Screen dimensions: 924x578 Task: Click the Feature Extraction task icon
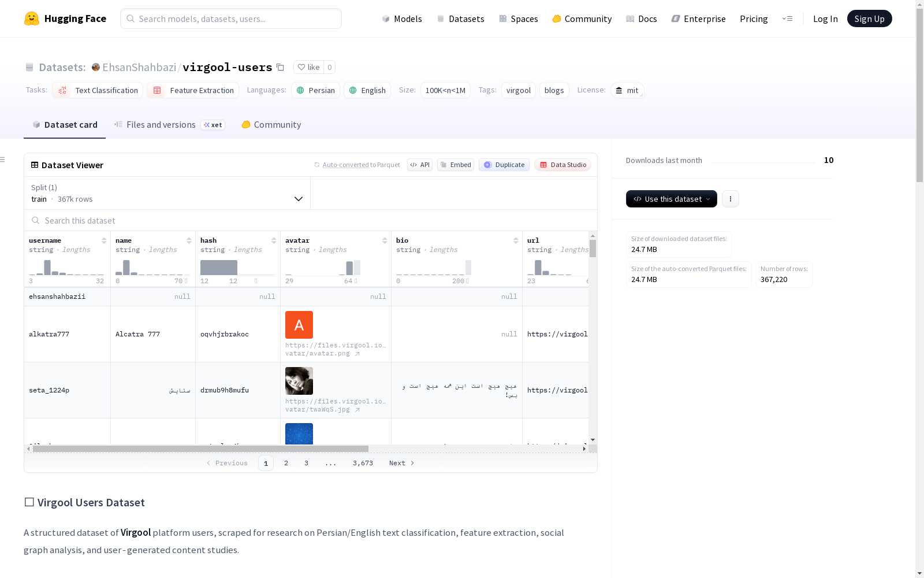[157, 90]
